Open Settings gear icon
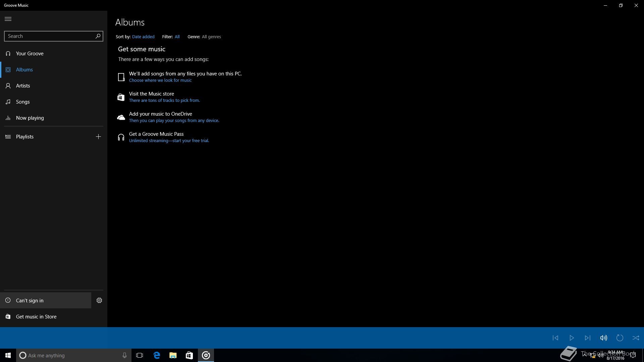The height and width of the screenshot is (362, 644). 99,300
